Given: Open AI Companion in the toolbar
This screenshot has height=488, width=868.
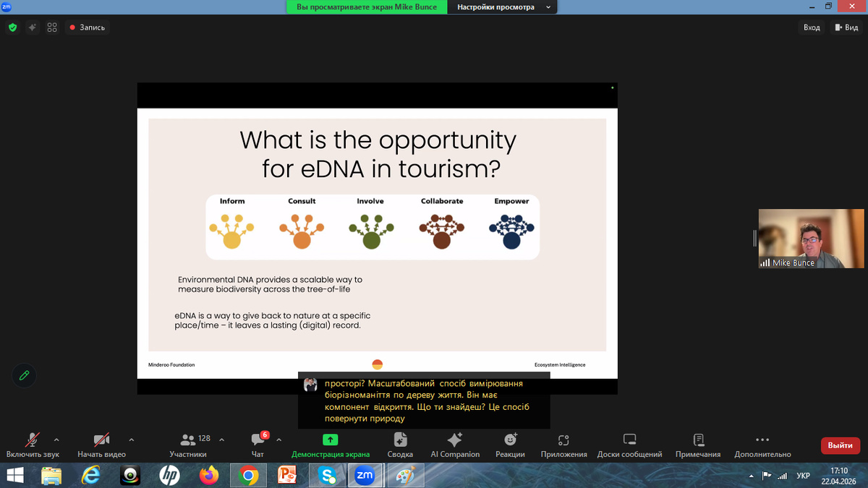Looking at the screenshot, I should tap(455, 440).
